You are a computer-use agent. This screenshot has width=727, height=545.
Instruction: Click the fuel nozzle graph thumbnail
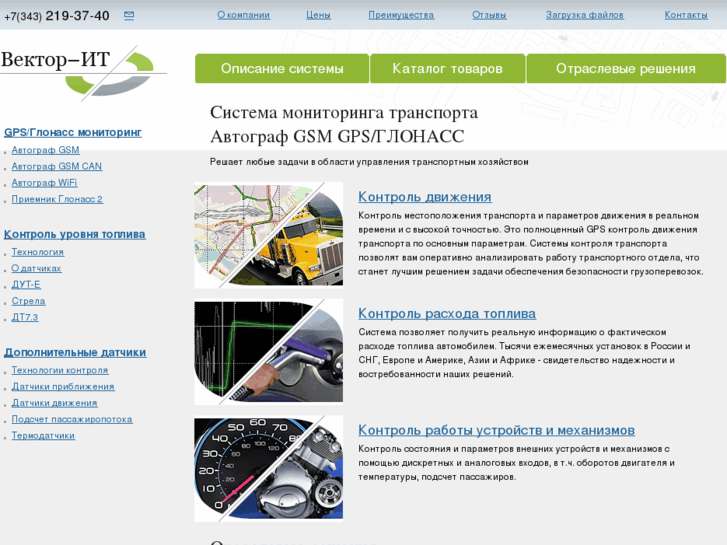tap(268, 352)
